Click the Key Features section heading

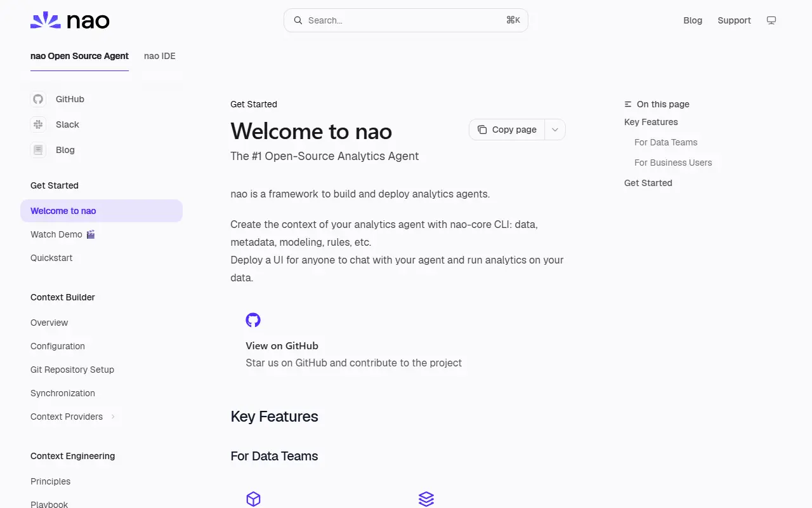point(275,417)
